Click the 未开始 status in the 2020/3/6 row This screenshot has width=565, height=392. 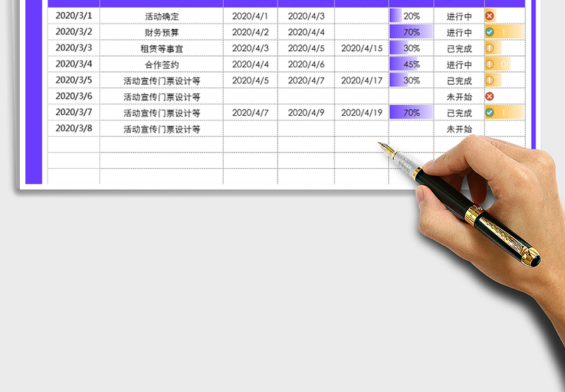[x=459, y=97]
